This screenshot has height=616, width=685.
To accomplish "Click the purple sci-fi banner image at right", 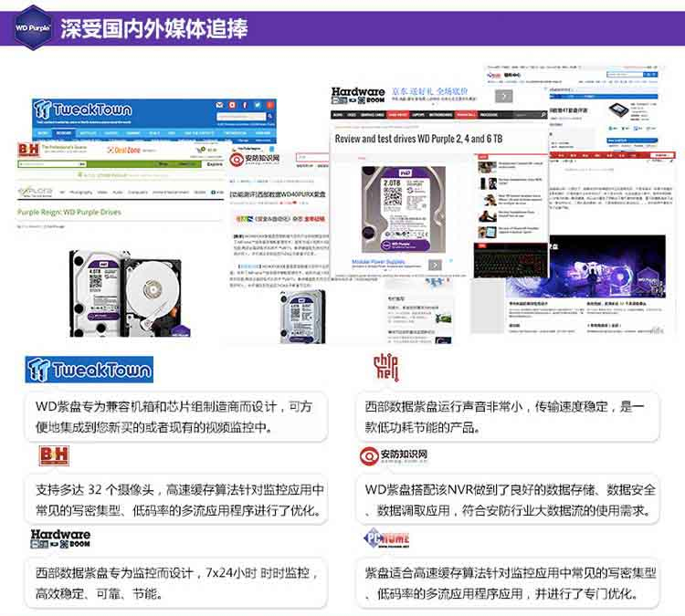I will tap(585, 266).
